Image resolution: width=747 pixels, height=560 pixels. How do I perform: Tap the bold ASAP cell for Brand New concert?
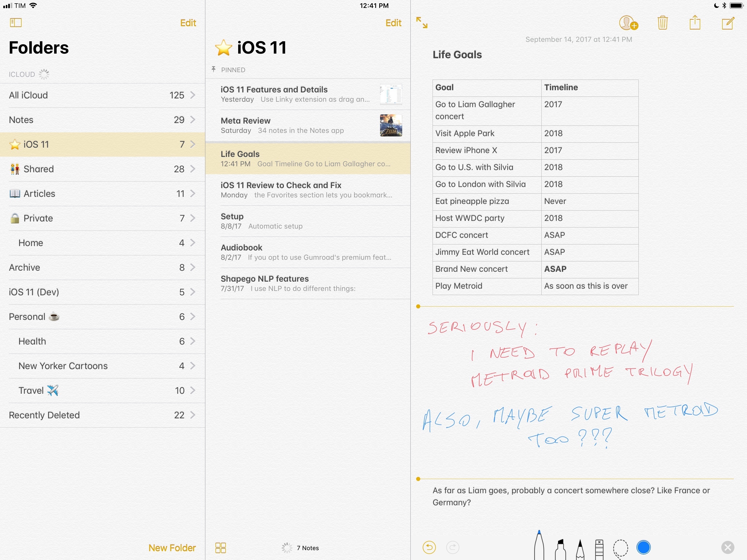tap(590, 270)
